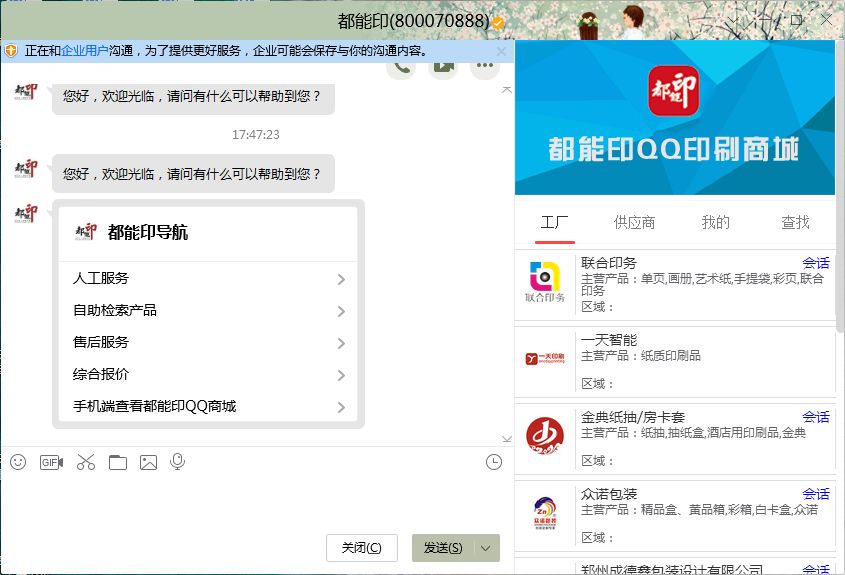Click the chat scroll-up arrow
The image size is (845, 575).
[507, 90]
